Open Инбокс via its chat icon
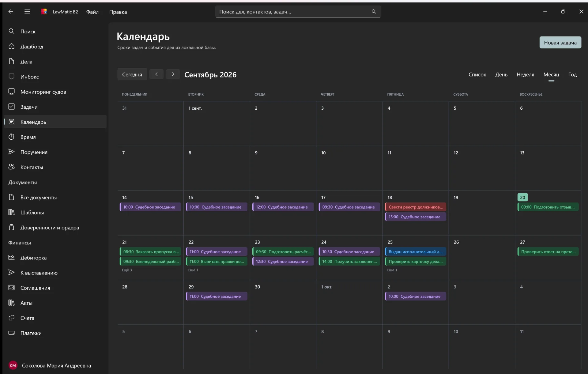 (x=11, y=77)
